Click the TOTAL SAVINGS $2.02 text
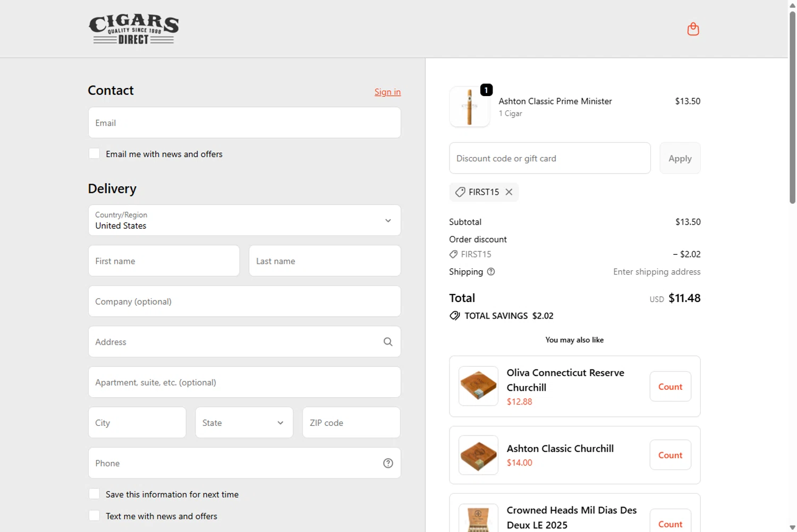 tap(508, 316)
